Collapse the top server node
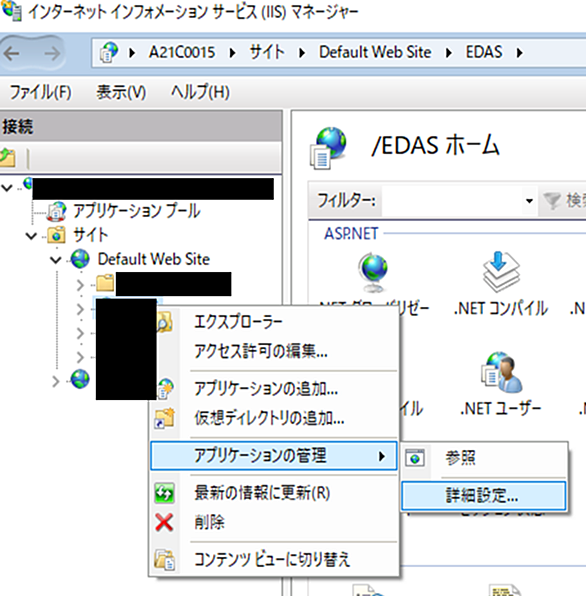Image resolution: width=586 pixels, height=596 pixels. (x=7, y=187)
